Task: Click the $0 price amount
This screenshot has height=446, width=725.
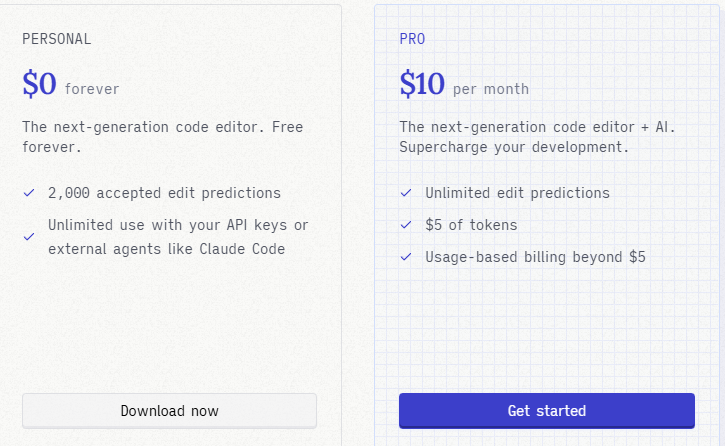Action: (x=40, y=85)
